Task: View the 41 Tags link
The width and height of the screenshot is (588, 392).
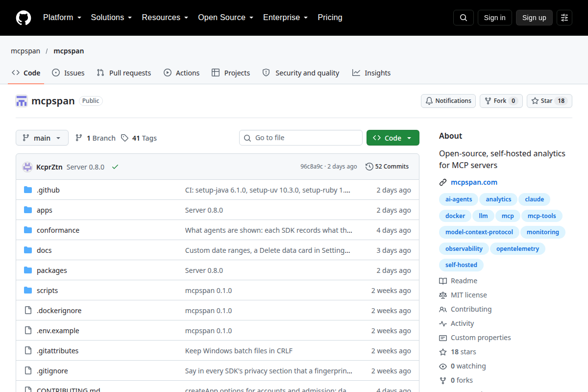Action: [x=139, y=138]
